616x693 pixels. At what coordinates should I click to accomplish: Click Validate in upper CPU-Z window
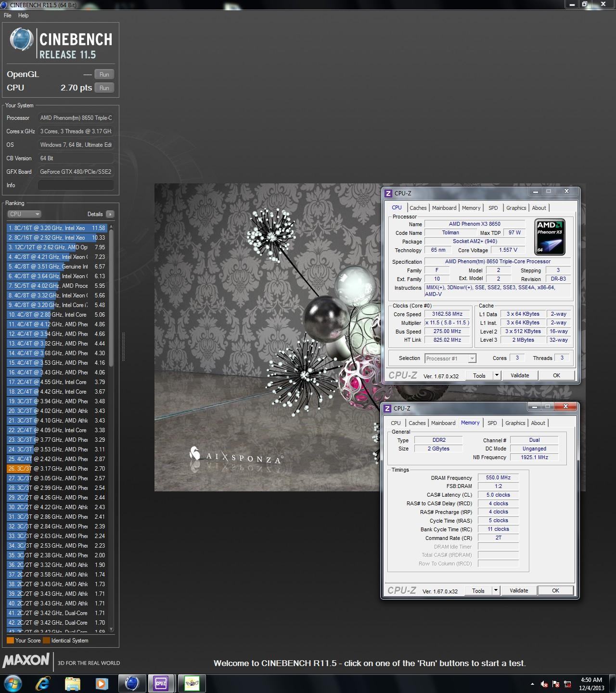(520, 376)
